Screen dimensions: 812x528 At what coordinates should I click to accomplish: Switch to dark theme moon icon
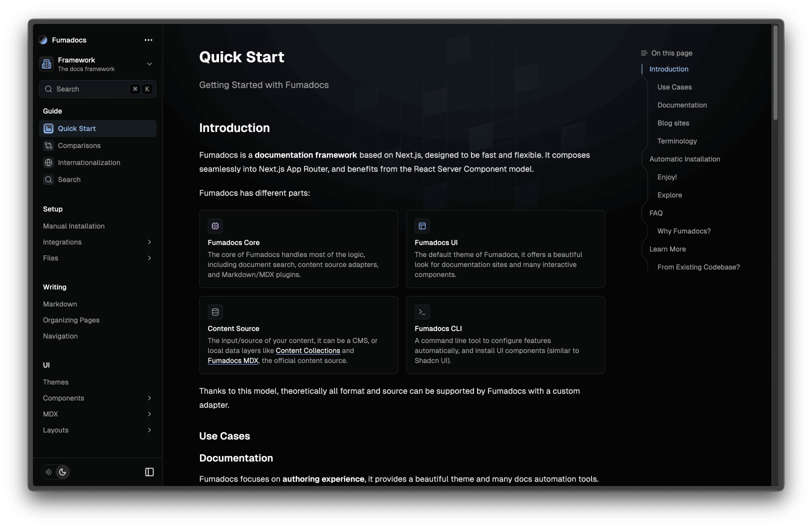point(62,472)
